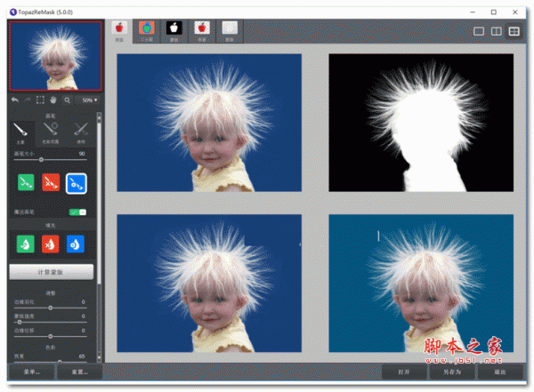Adjust the 画笔大小 slider

(x=41, y=158)
